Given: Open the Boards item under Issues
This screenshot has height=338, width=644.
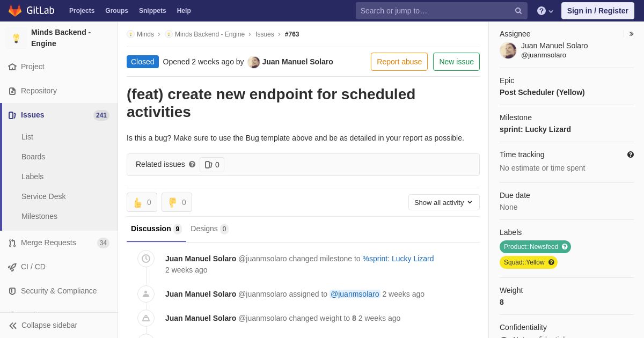Looking at the screenshot, I should (33, 157).
